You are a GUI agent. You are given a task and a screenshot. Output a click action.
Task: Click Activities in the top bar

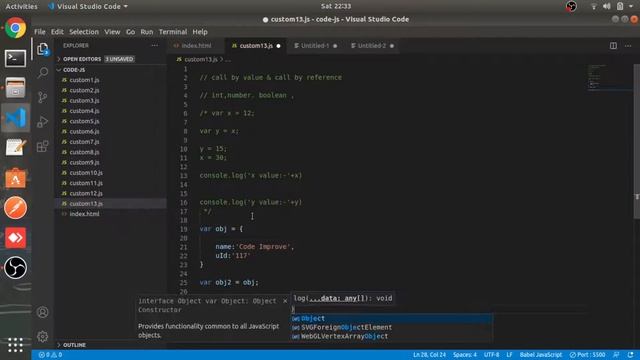(21, 7)
